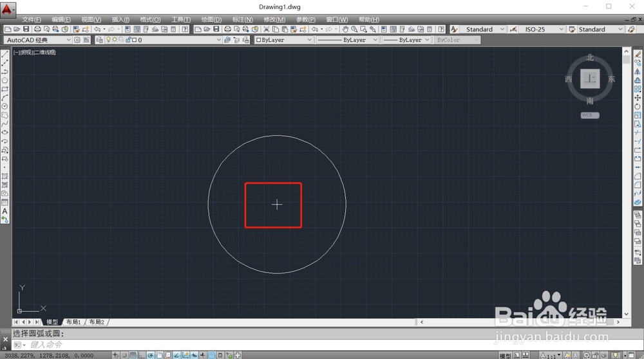
Task: Open the AutoCAD 经典 workspace dropdown
Action: coord(68,40)
